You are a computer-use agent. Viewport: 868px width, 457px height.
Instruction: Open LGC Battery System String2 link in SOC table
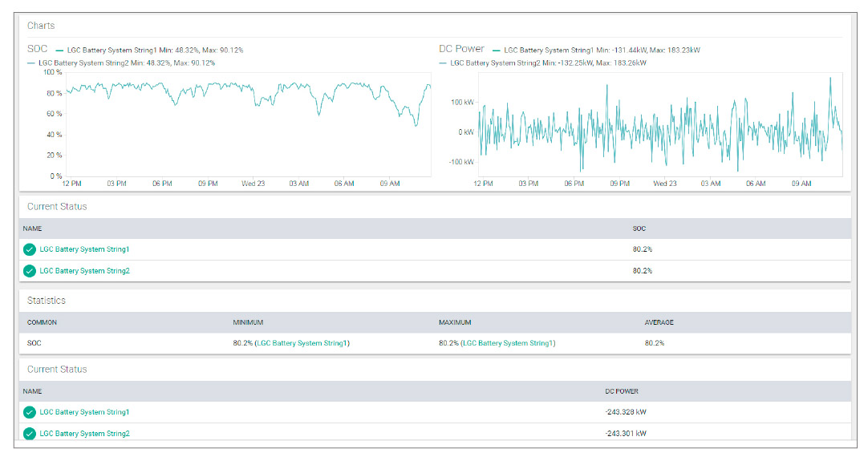tap(84, 271)
